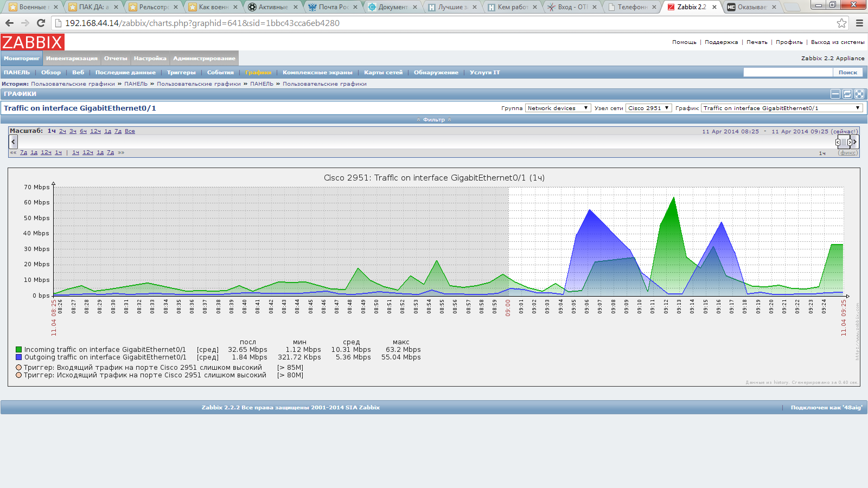Open the Группа dropdown (Network devices)
868x488 pixels.
(558, 108)
